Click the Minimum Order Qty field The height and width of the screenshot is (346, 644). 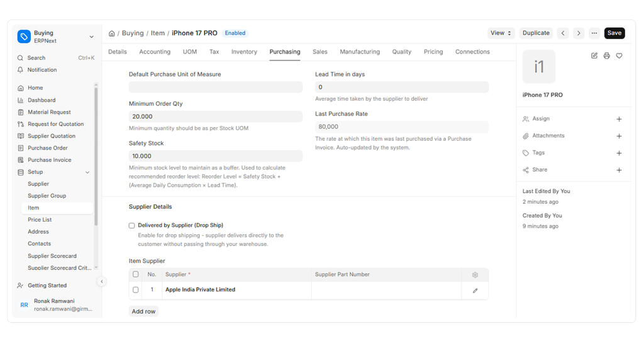point(216,116)
